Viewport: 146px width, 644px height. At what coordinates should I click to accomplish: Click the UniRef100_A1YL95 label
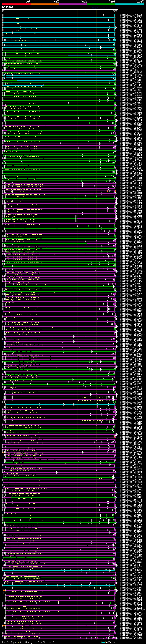pos(131,110)
